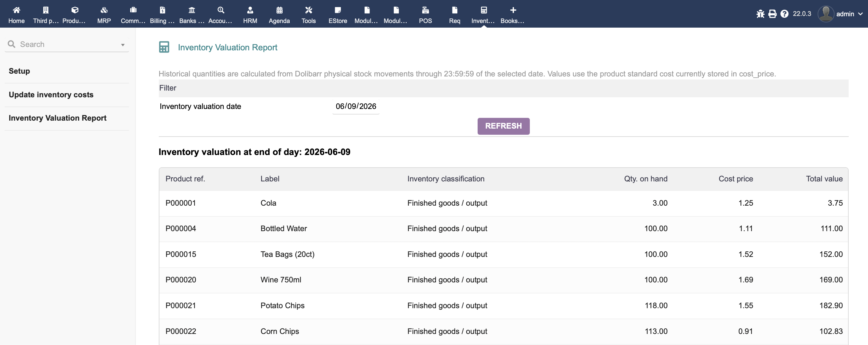Viewport: 868px width, 345px height.
Task: Click the print page icon
Action: tap(772, 14)
